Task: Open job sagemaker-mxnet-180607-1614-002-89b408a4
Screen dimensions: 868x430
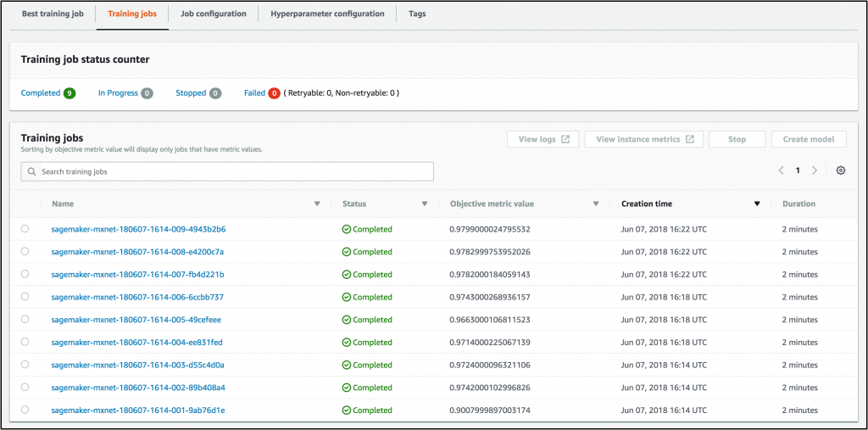Action: (x=138, y=388)
